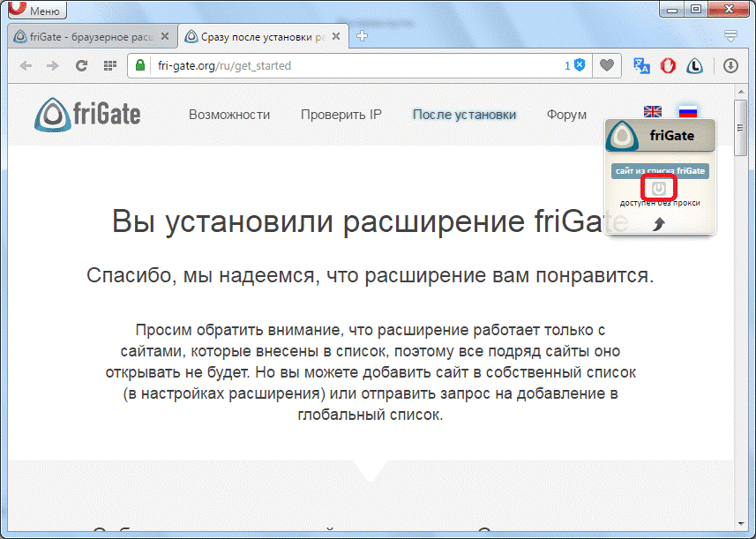Switch site language to English flag
Screen dimensions: 756x539
pos(652,111)
